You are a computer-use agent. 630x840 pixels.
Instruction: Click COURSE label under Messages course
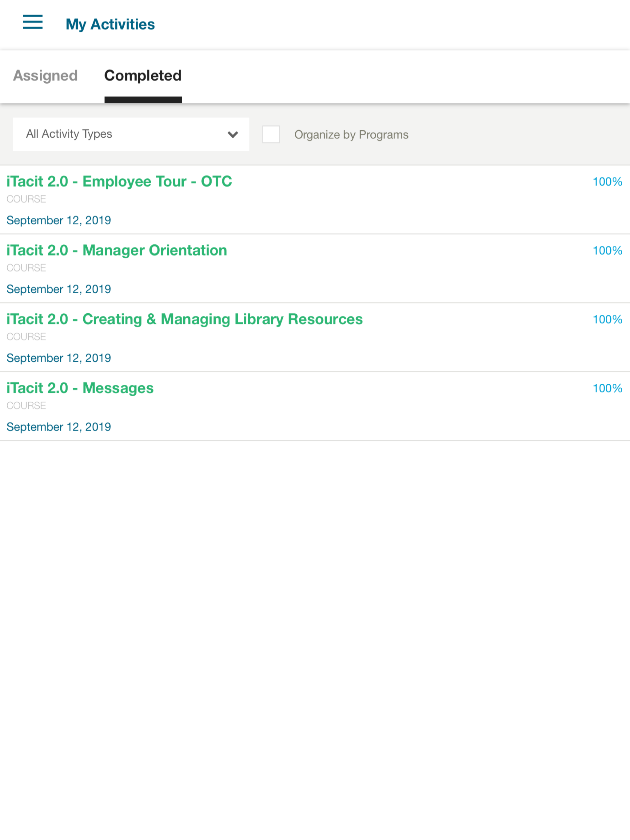(26, 406)
